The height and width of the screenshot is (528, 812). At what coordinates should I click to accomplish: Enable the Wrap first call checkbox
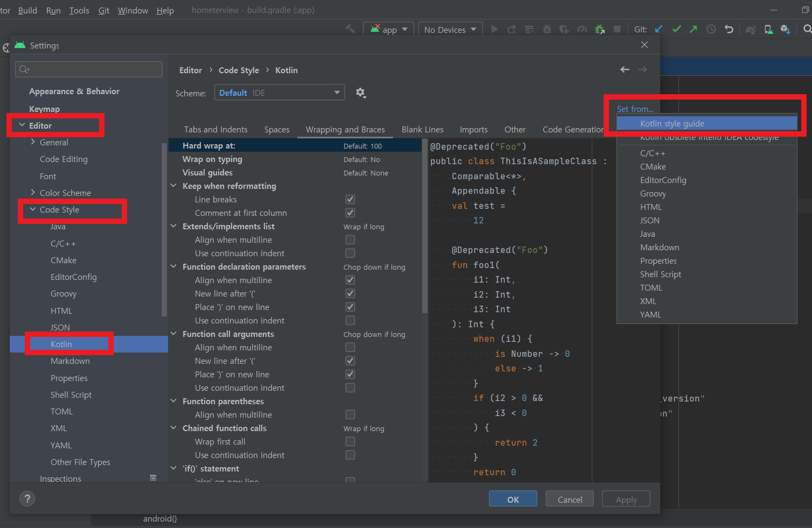click(350, 441)
